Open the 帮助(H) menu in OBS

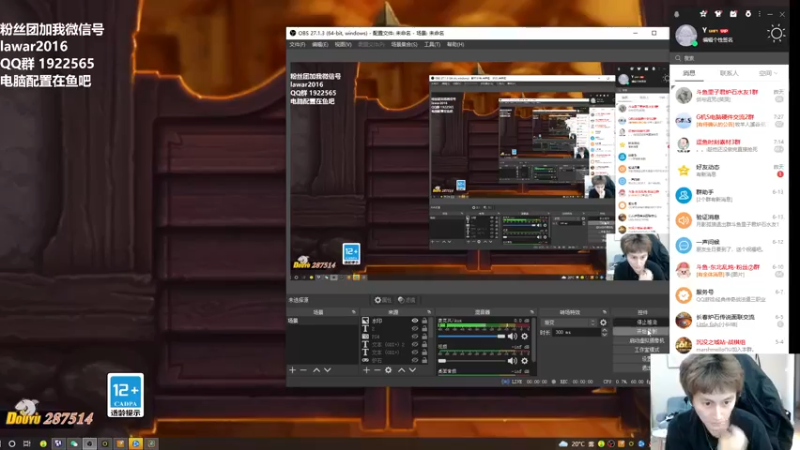456,44
